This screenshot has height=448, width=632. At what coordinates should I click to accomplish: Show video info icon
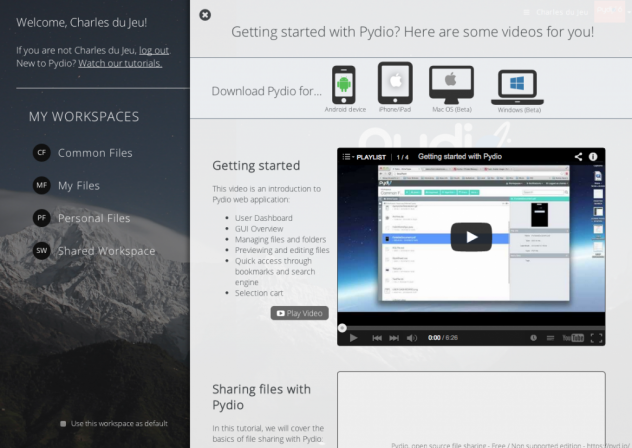pos(593,157)
